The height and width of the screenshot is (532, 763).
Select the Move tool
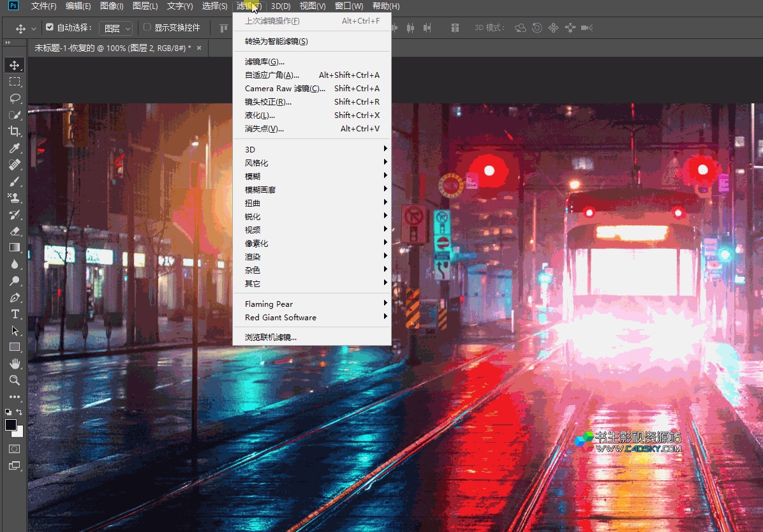(x=14, y=64)
